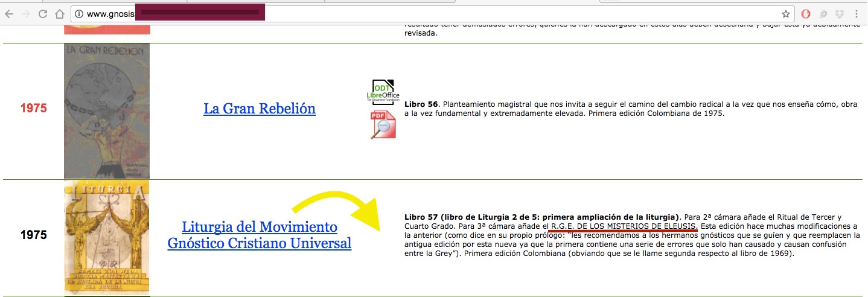Bookmark this page with the star icon

coord(785,14)
